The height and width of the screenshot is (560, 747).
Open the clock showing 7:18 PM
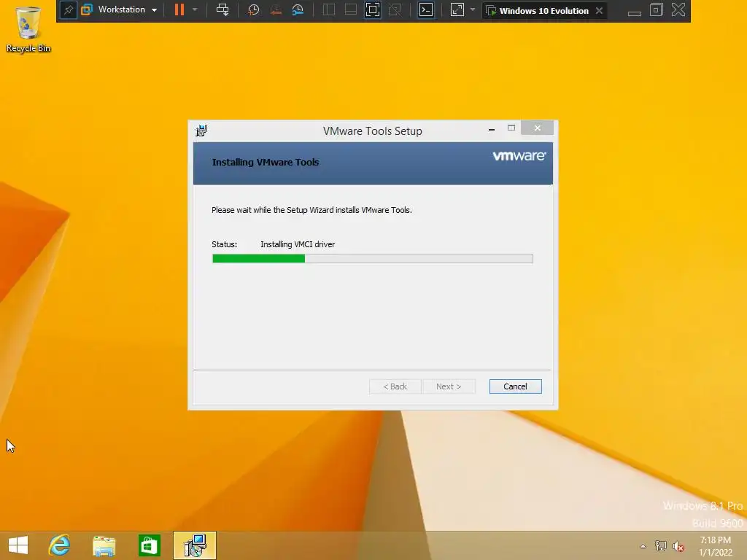coord(716,546)
